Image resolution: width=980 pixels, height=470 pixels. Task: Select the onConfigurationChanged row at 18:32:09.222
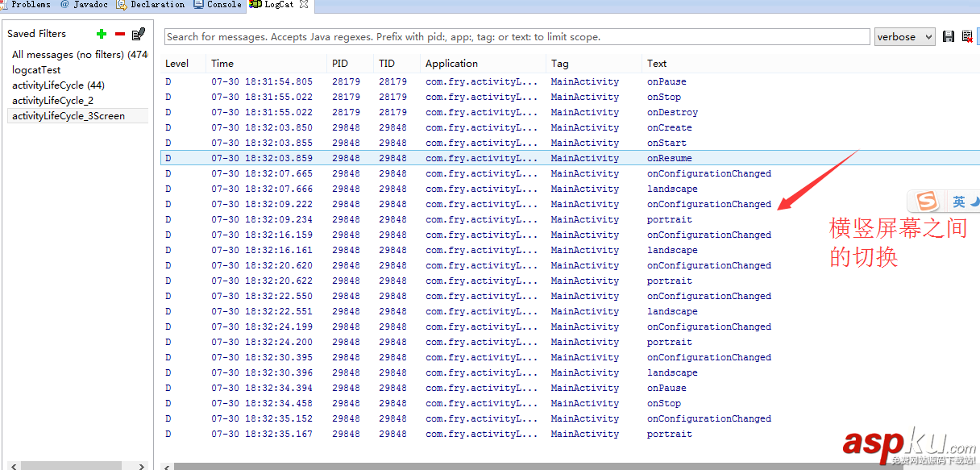[x=571, y=204]
